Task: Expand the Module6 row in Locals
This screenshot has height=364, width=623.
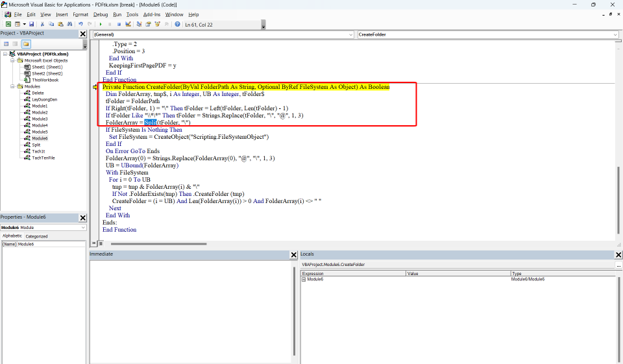Action: click(x=304, y=280)
